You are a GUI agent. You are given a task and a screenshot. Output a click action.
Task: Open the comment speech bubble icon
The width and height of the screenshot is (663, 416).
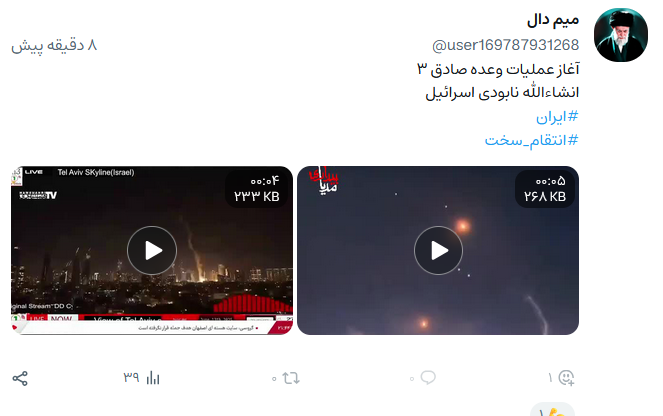tap(428, 378)
